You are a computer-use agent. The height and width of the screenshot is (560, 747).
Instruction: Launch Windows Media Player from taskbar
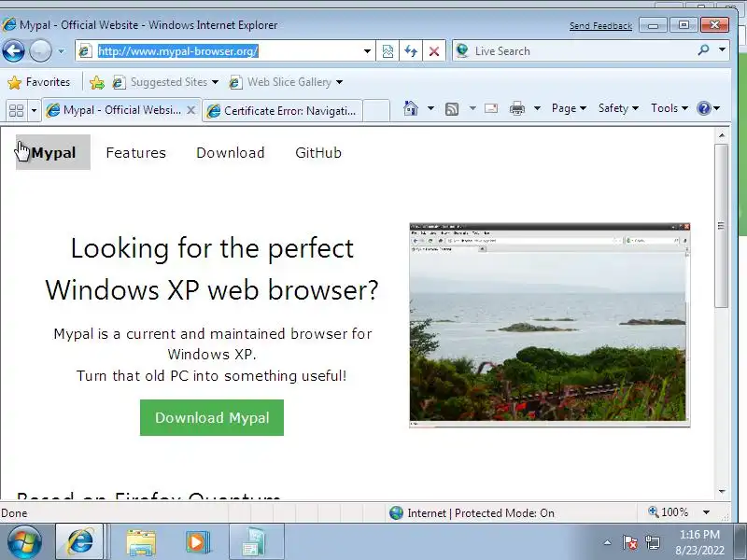197,542
